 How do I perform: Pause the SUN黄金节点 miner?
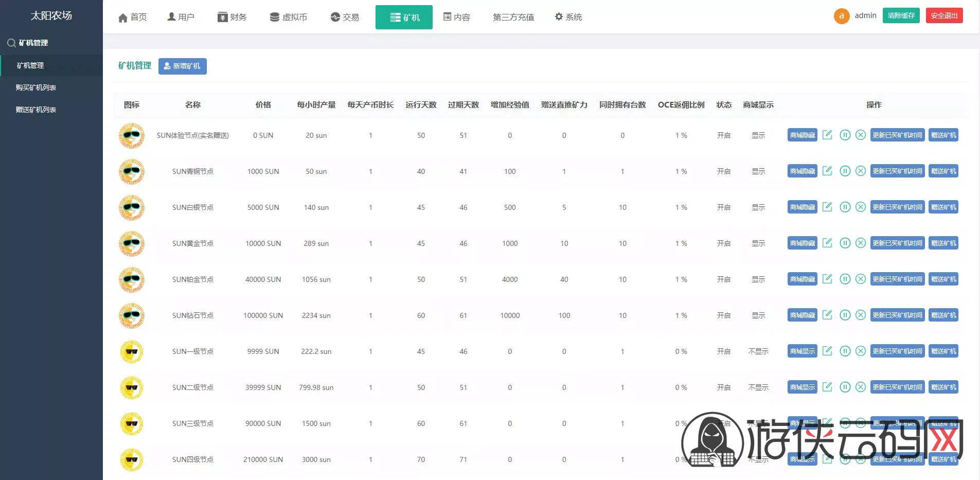point(845,243)
